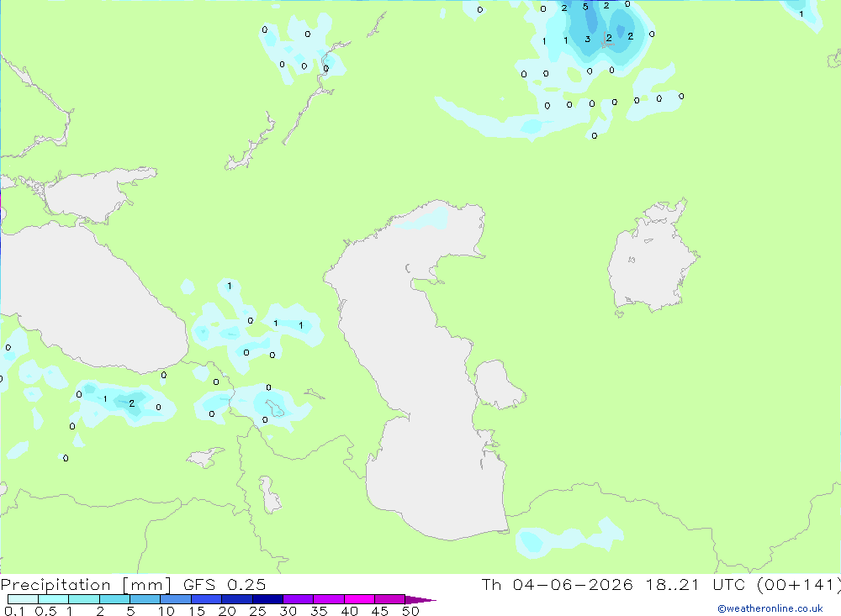Click the 'Precipitation [mm]' title text
The height and width of the screenshot is (616, 841).
click(x=86, y=585)
